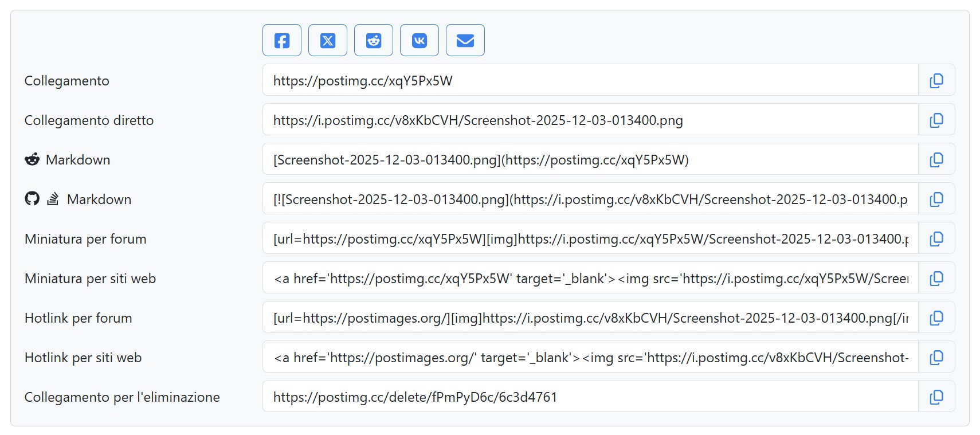Copy the Reddit Markdown code
980x435 pixels.
[936, 159]
